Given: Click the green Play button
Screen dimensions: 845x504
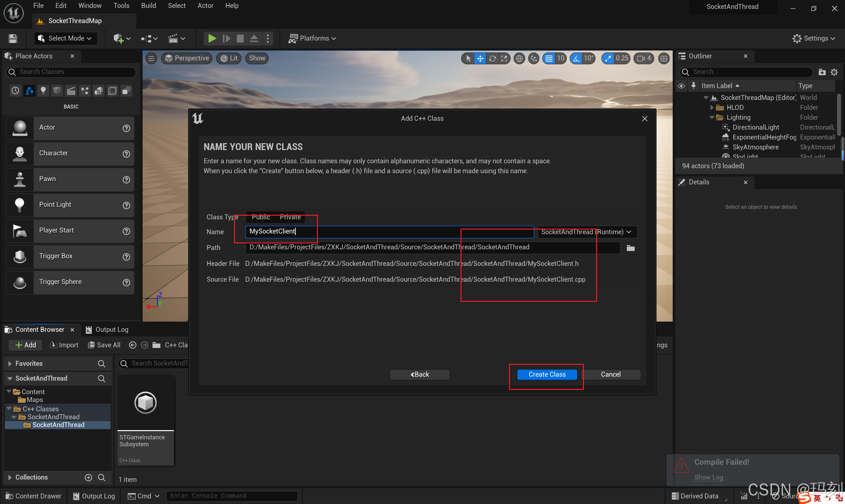Looking at the screenshot, I should pos(212,38).
